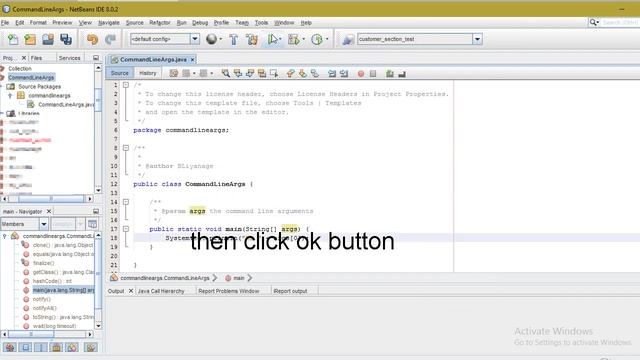Toggle Show Static Members filter in Navigator

(x=41, y=347)
